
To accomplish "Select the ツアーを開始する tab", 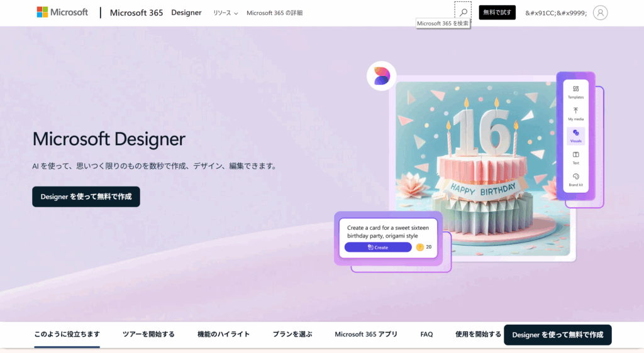I will pos(148,335).
